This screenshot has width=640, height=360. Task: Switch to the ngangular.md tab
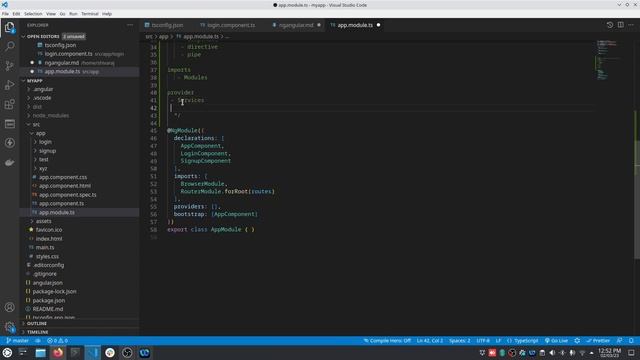click(x=296, y=25)
